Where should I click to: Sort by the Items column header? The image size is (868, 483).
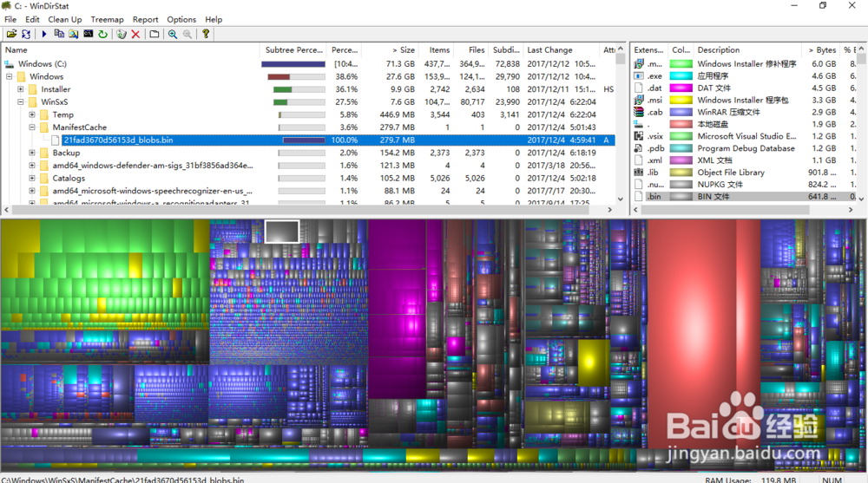[436, 49]
